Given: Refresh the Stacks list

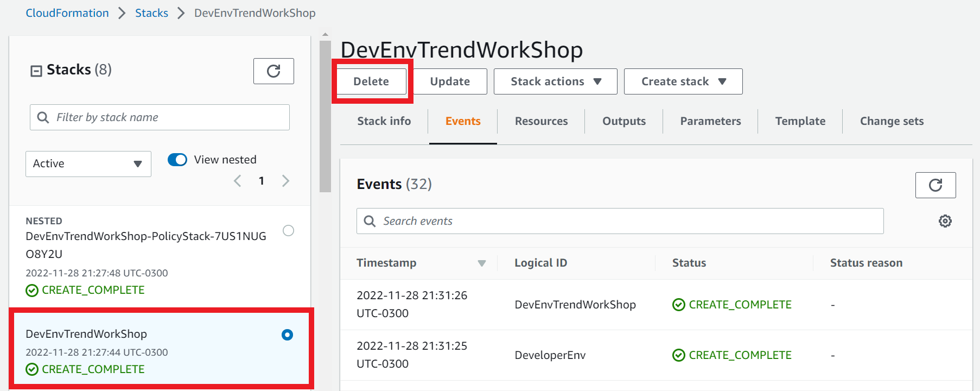Looking at the screenshot, I should click(x=273, y=71).
